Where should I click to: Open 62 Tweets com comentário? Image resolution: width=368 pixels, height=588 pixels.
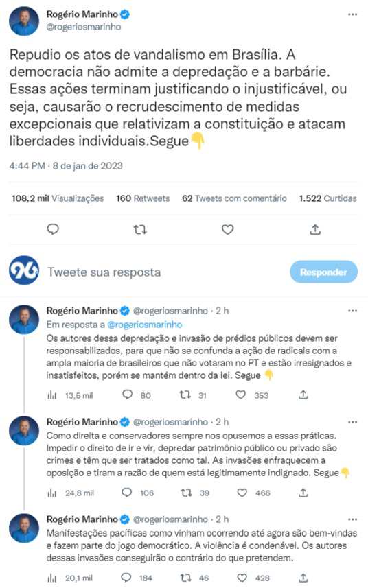[x=234, y=198]
